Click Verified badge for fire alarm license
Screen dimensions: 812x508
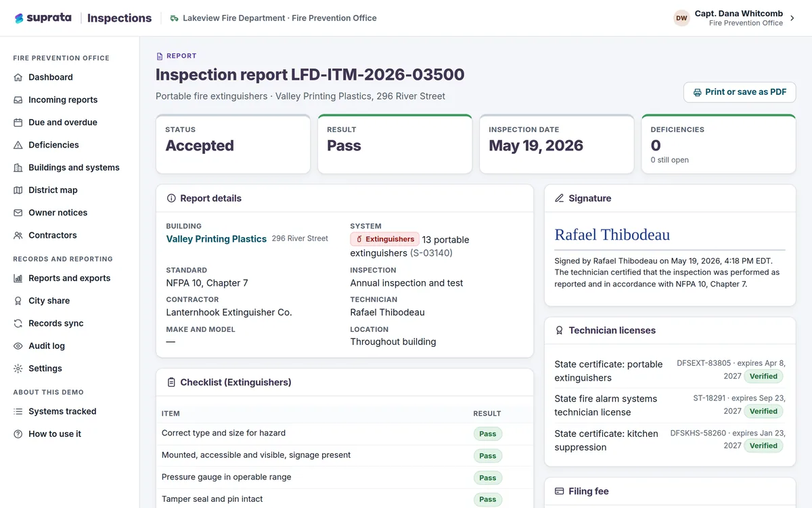coord(764,411)
